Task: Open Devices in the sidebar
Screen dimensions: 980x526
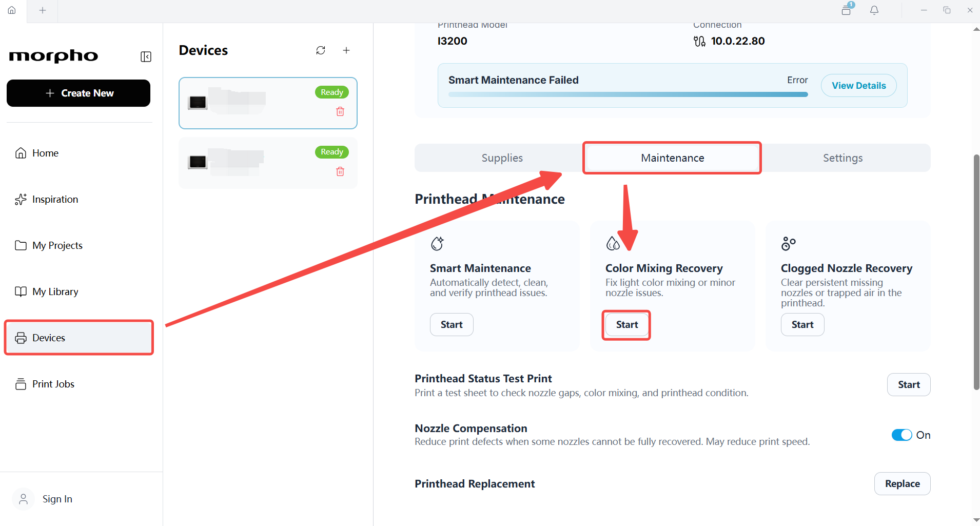Action: point(79,338)
